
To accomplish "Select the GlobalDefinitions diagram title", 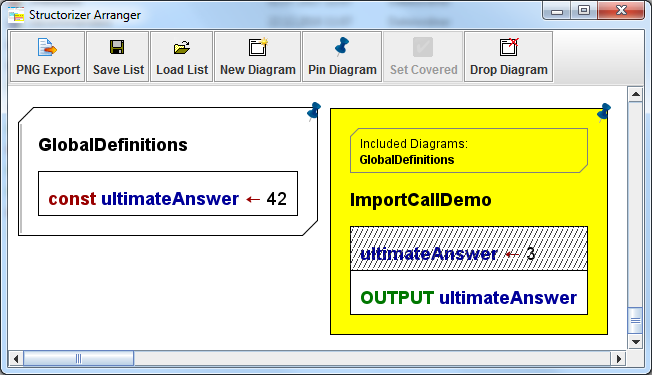I will click(113, 145).
